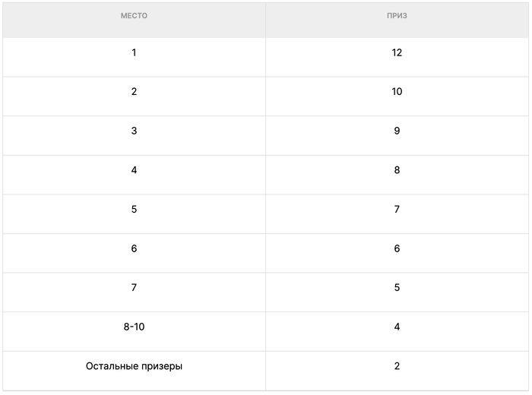Click prize value 10 in ПРИЗ column
The height and width of the screenshot is (395, 532).
[x=397, y=92]
